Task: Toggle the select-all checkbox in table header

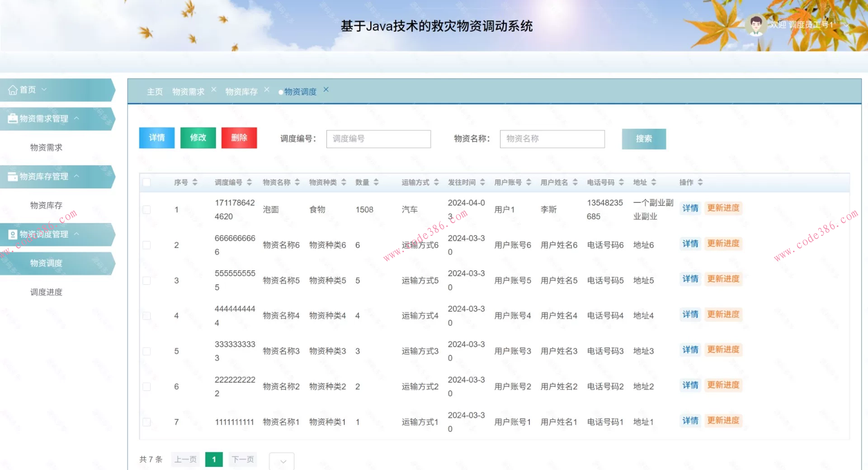Action: click(146, 182)
